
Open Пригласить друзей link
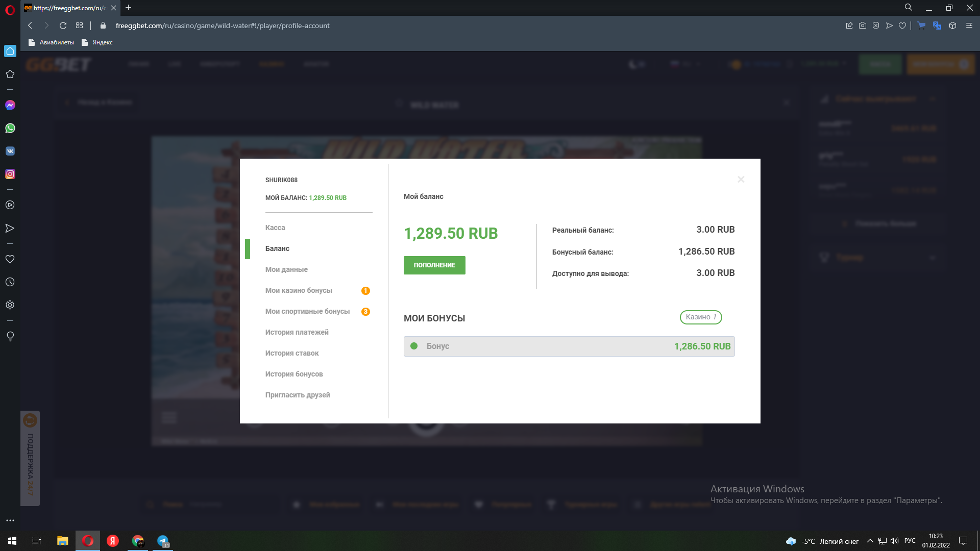point(298,395)
